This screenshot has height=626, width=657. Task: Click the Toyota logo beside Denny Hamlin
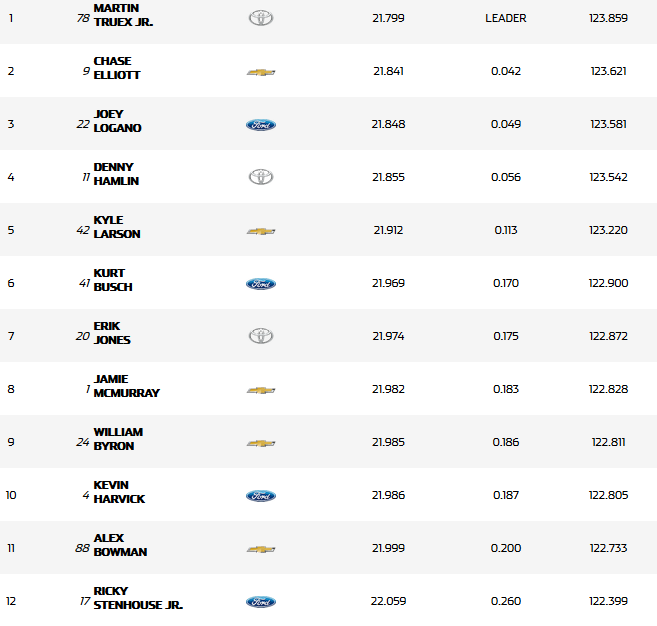[x=260, y=177]
